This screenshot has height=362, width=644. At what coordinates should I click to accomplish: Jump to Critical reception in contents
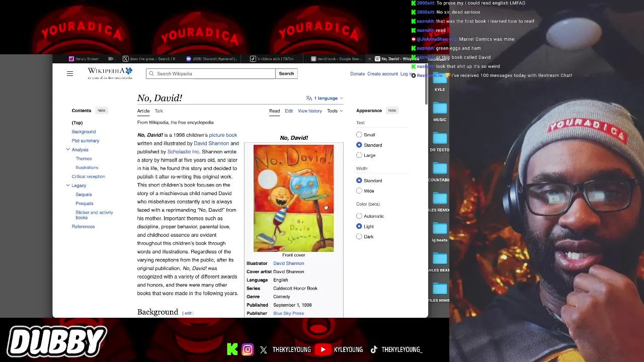point(89,176)
